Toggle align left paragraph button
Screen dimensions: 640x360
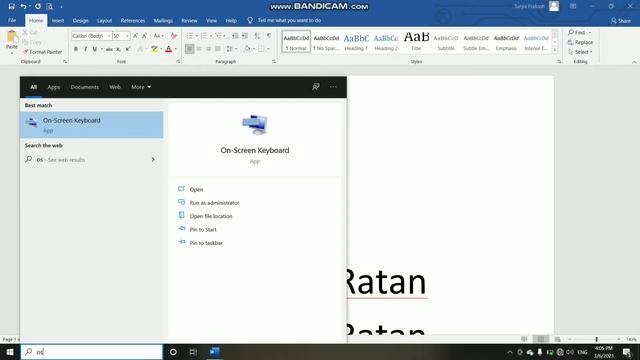click(x=189, y=49)
